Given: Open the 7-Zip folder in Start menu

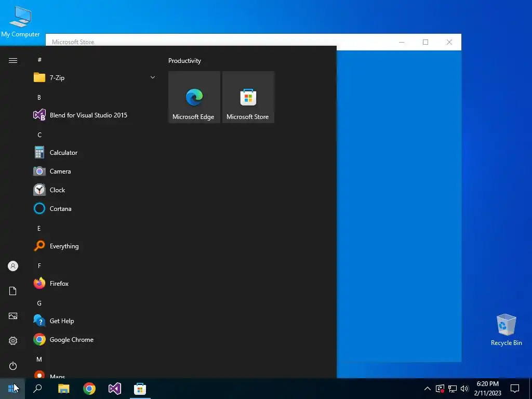Looking at the screenshot, I should pyautogui.click(x=95, y=78).
